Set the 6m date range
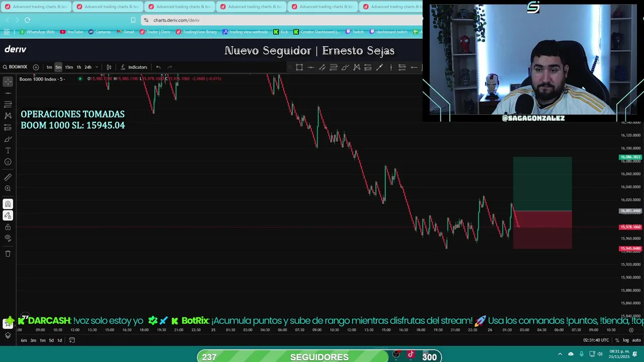 [24, 340]
